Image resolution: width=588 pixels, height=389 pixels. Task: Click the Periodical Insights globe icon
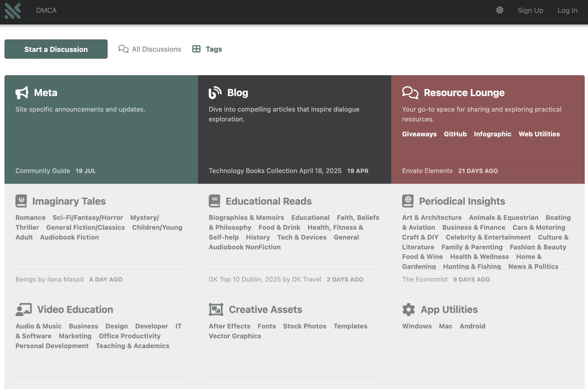point(408,201)
